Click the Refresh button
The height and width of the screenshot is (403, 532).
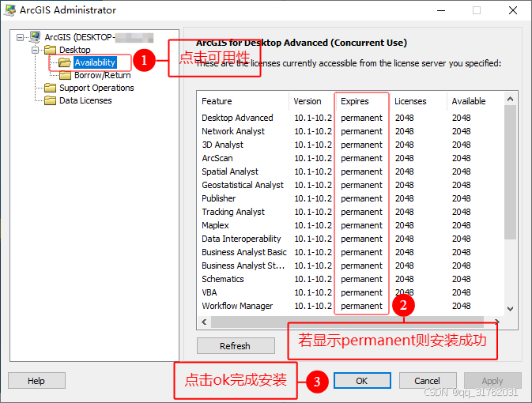pos(236,345)
